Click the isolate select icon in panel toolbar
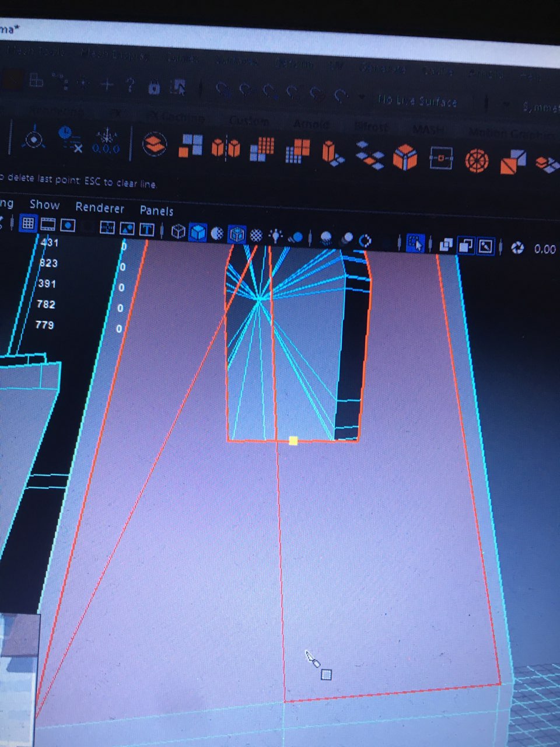560x747 pixels. pyautogui.click(x=415, y=243)
